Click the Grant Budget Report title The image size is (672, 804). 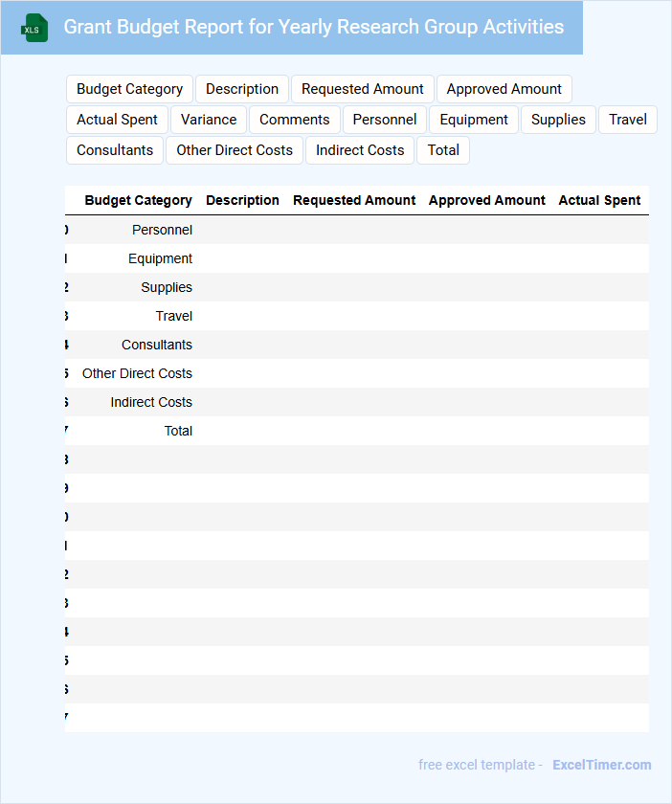[x=313, y=27]
